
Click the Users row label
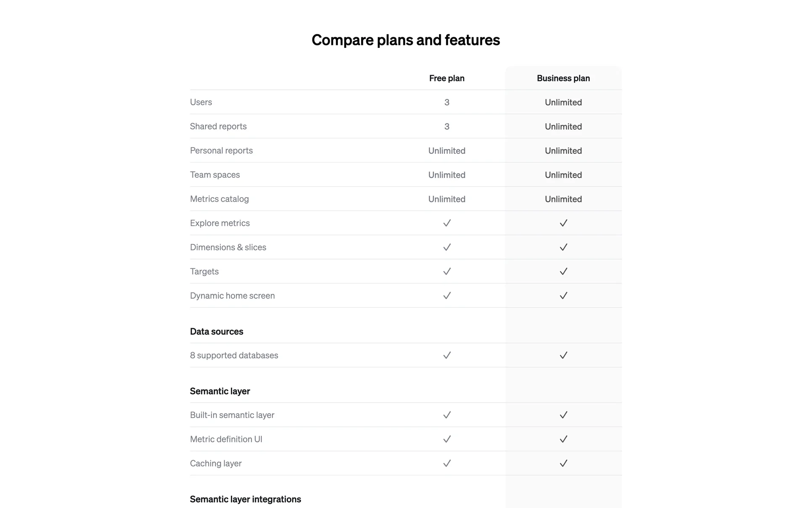point(201,102)
